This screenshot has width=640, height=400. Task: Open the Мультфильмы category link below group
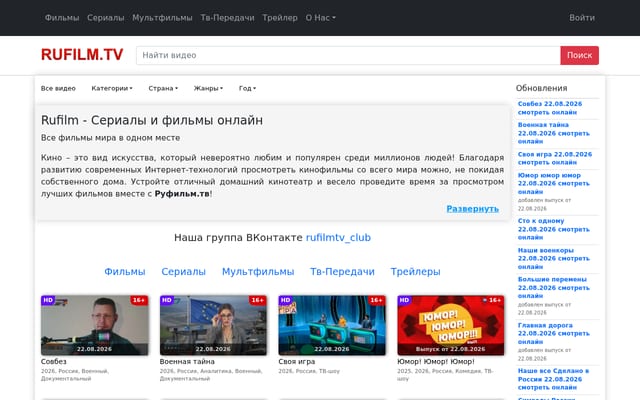click(x=258, y=271)
